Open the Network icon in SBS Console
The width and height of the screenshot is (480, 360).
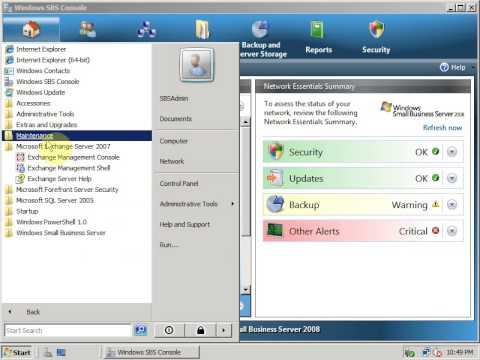tap(146, 29)
